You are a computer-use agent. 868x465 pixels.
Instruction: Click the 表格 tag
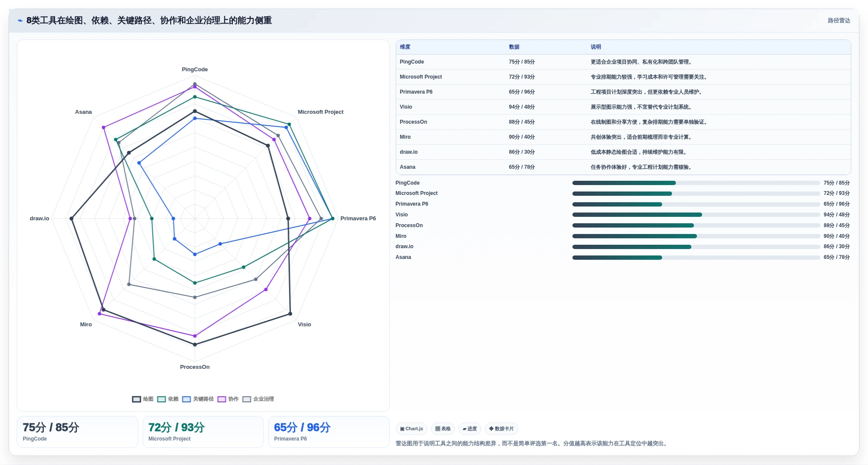(443, 429)
